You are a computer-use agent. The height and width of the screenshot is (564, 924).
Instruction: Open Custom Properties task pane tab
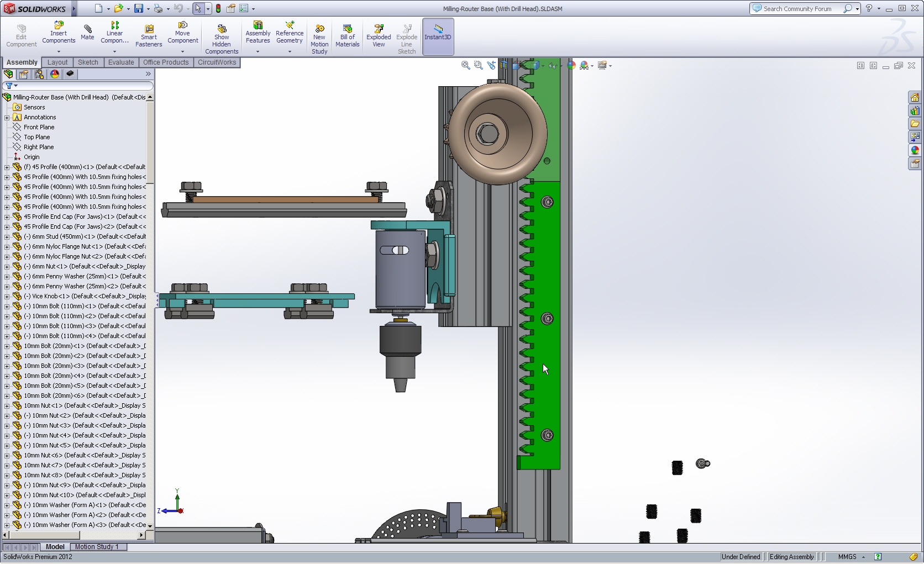click(915, 164)
